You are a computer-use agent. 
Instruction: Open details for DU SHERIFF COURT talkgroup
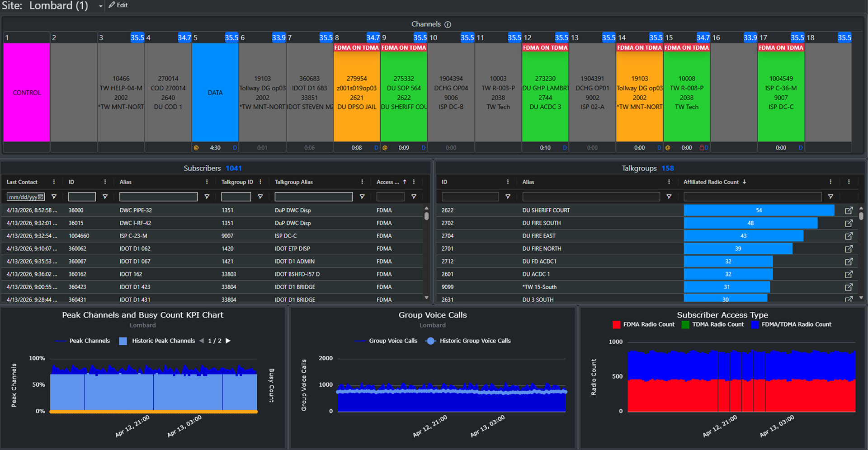pos(849,211)
